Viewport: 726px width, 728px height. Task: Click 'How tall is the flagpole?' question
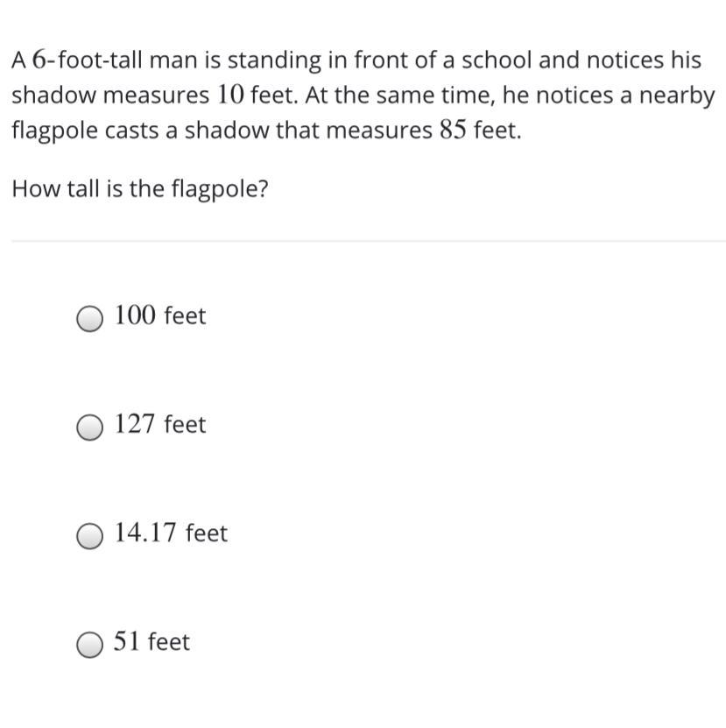click(140, 189)
